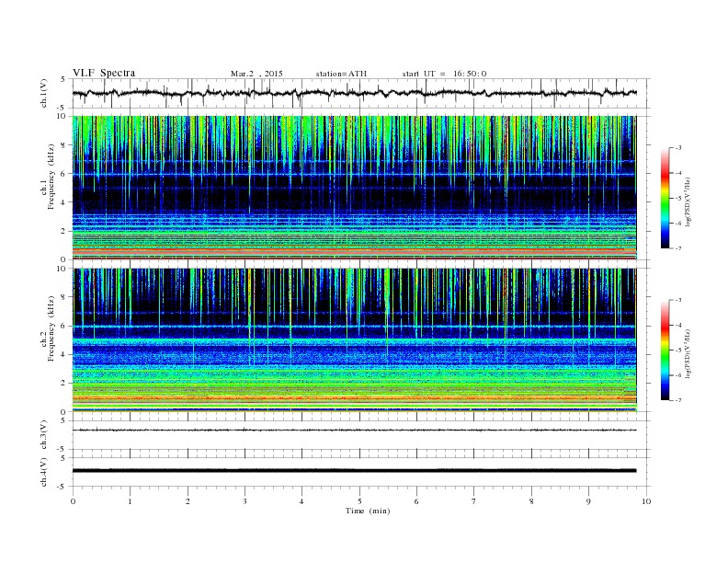Click the ch.4(V) axis label

(44, 472)
